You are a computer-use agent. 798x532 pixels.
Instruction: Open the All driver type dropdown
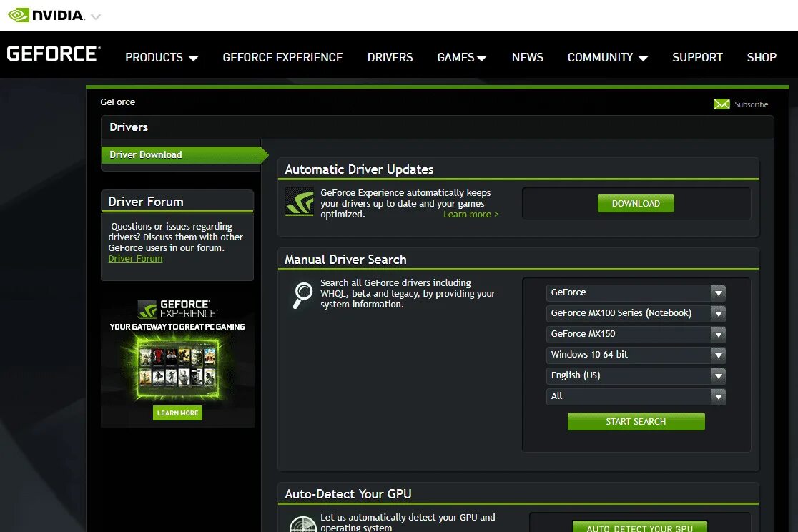coord(636,396)
